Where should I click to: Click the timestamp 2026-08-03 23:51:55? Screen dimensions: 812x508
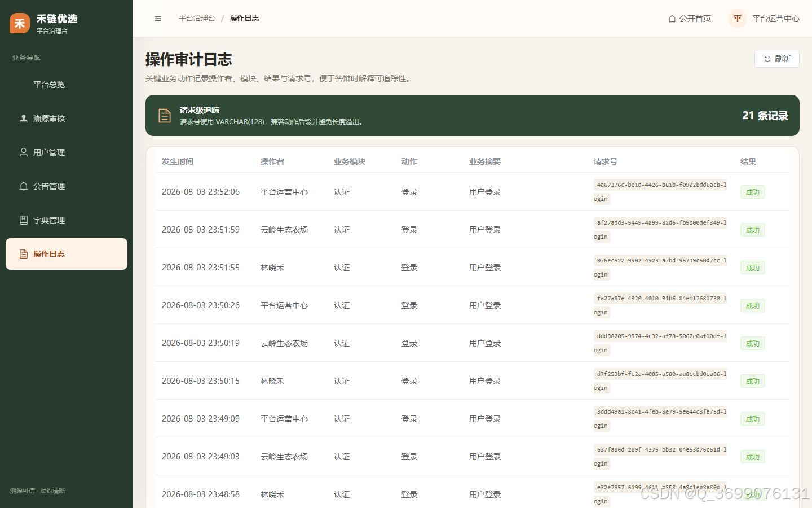click(x=201, y=268)
